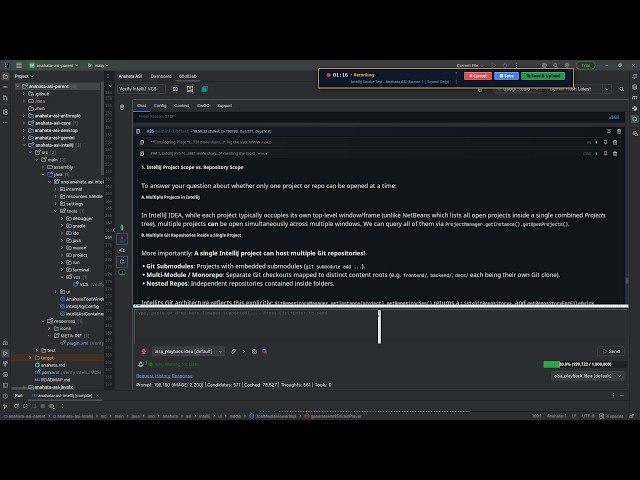
Task: Open Notifications bell in right sidebar
Action: coord(634,76)
